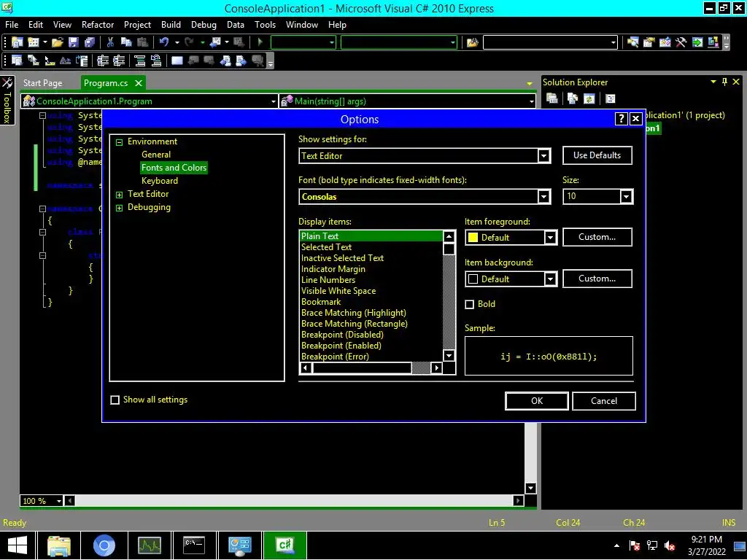The height and width of the screenshot is (560, 747).
Task: Click the View Code icon in Solution Explorer
Action: point(611,98)
